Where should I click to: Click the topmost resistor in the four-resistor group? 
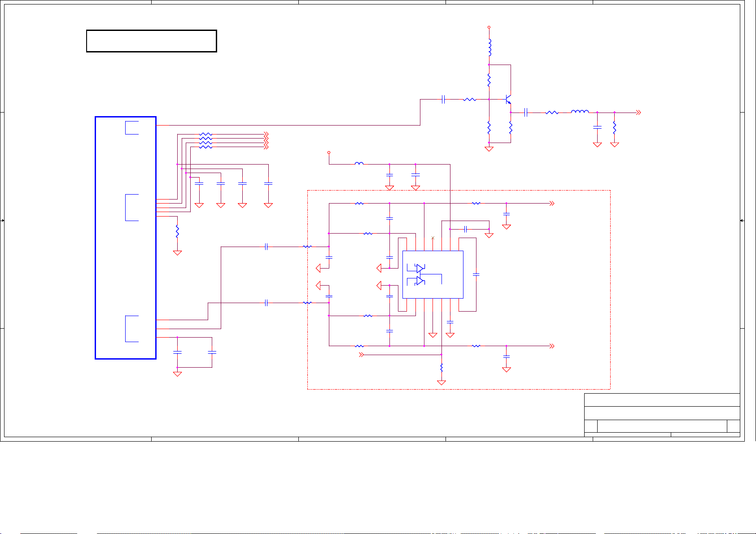[x=205, y=134]
